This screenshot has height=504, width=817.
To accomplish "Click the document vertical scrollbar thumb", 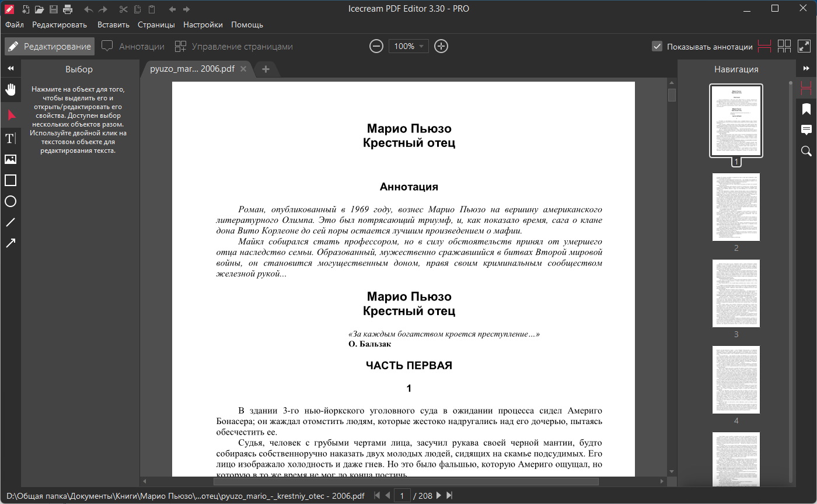I will [x=672, y=95].
